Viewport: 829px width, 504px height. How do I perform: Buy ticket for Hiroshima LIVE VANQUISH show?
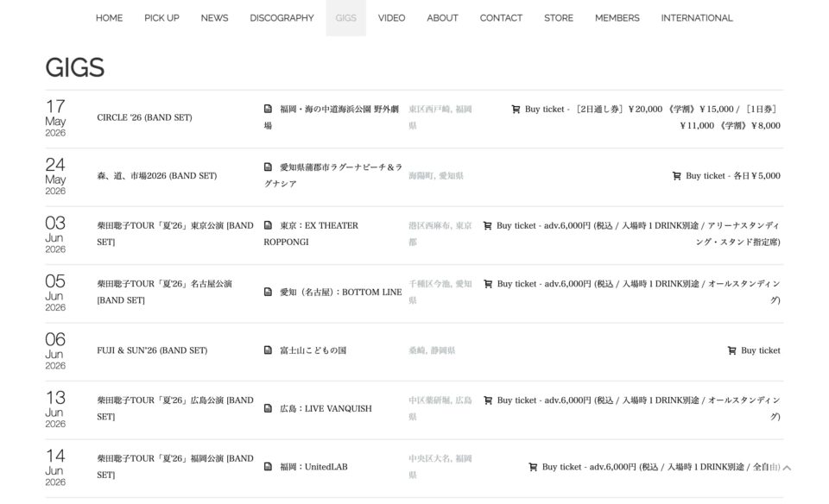point(632,408)
